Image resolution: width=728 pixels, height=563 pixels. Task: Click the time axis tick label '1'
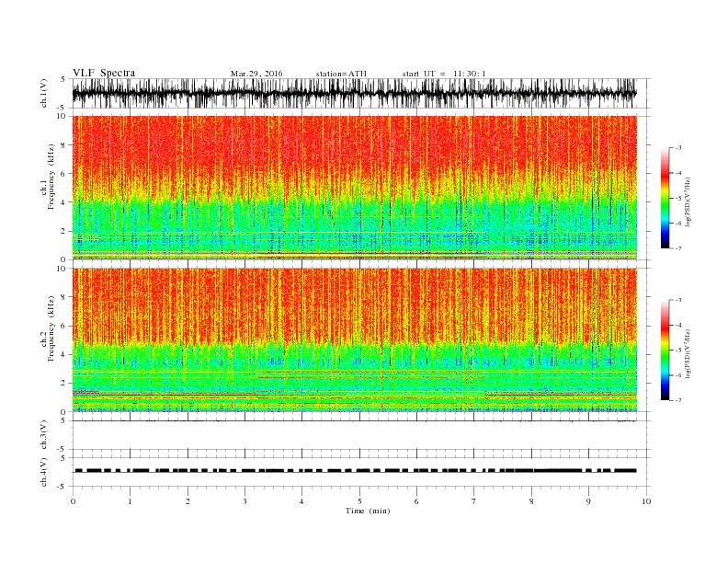[130, 501]
